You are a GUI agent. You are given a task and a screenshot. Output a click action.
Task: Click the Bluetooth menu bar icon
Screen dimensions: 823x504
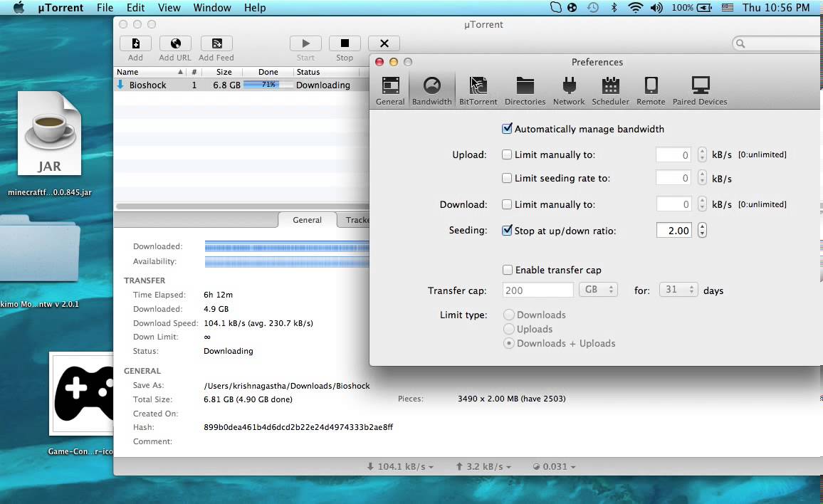click(614, 8)
